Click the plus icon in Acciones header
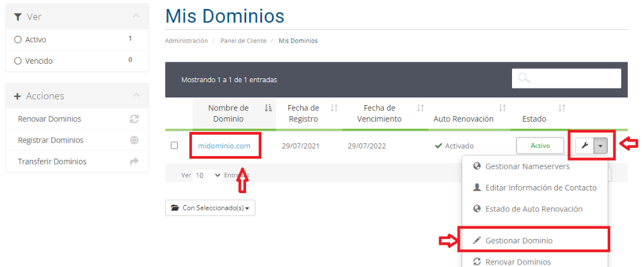This screenshot has width=644, height=267. (17, 96)
